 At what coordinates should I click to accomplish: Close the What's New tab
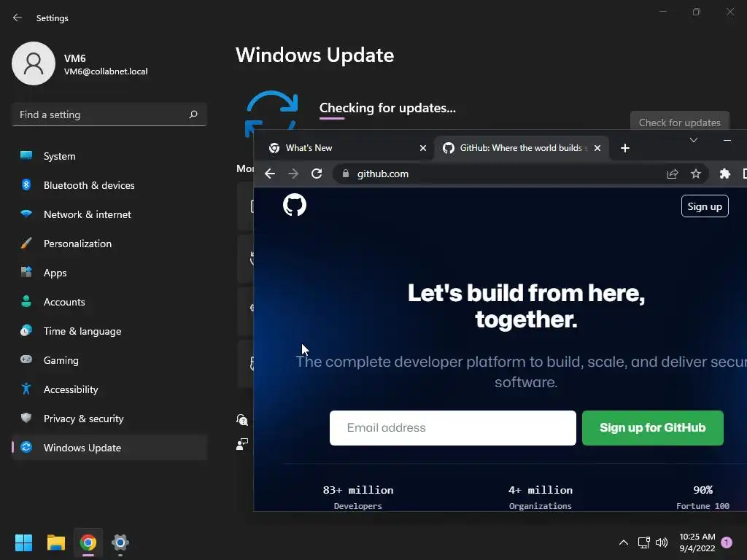coord(422,148)
